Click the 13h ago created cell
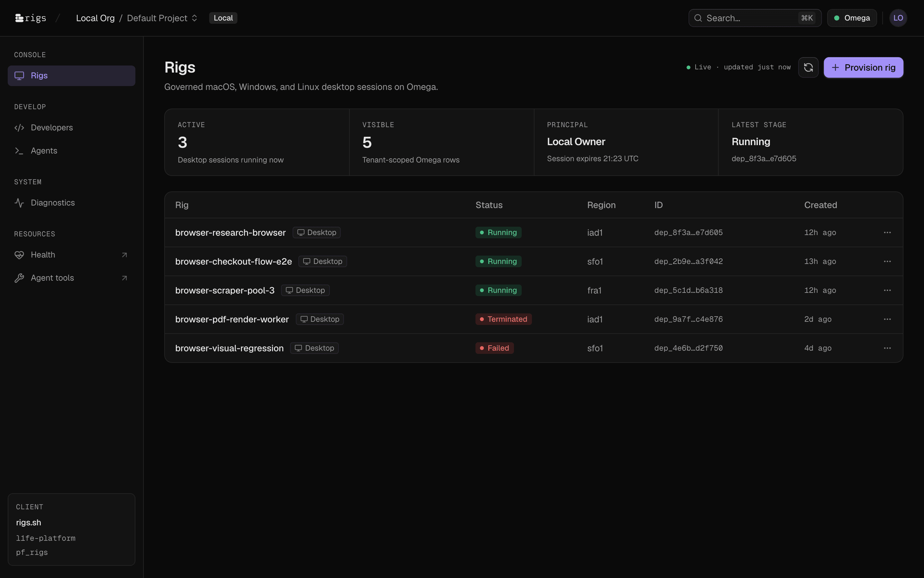924x578 pixels. [820, 261]
